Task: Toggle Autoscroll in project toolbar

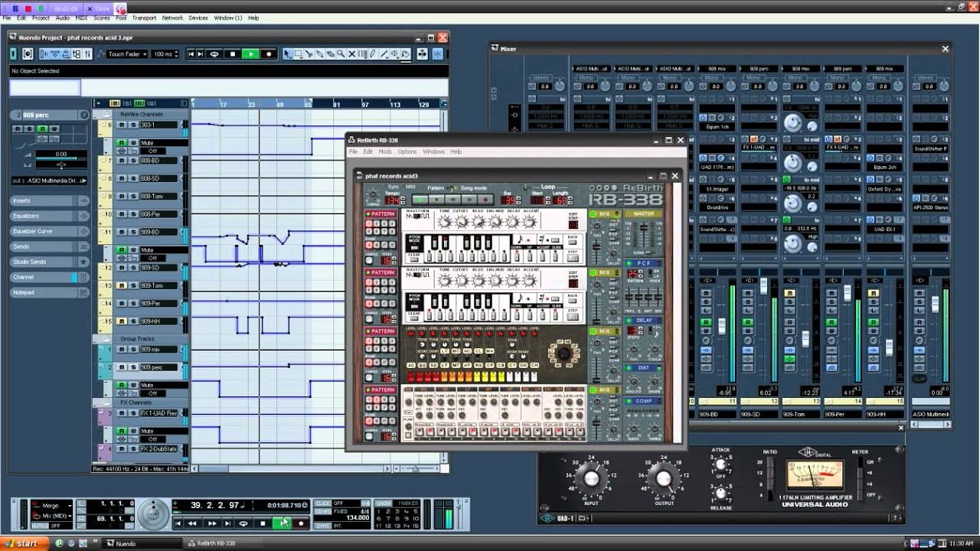Action: [x=421, y=54]
